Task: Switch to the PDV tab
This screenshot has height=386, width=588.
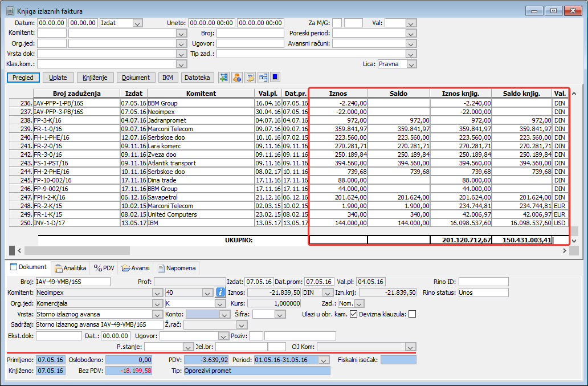Action: pos(104,267)
